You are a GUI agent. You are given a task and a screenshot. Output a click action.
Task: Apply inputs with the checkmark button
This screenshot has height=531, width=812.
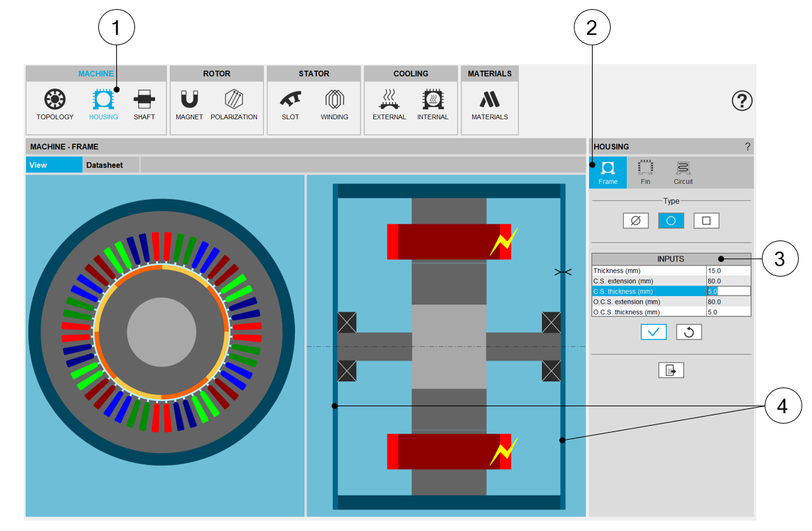653,332
